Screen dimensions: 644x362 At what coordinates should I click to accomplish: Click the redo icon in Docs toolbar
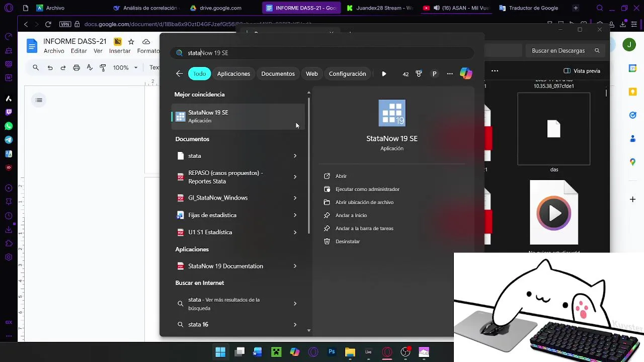pos(63,67)
